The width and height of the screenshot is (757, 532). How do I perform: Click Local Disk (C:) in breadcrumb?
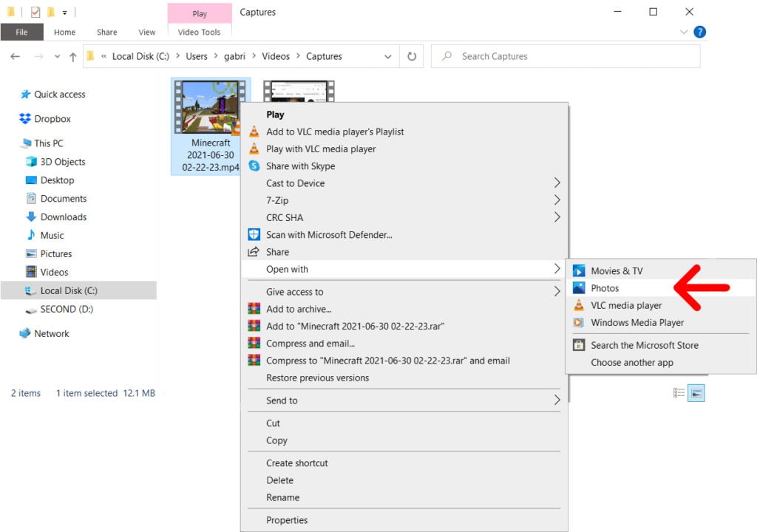pos(140,56)
